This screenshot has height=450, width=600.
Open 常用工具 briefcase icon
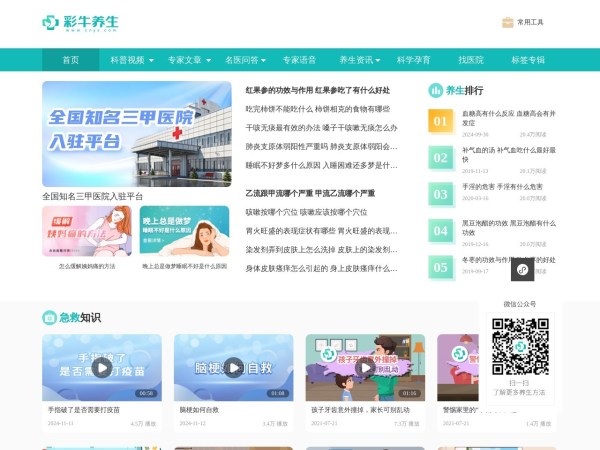507,22
